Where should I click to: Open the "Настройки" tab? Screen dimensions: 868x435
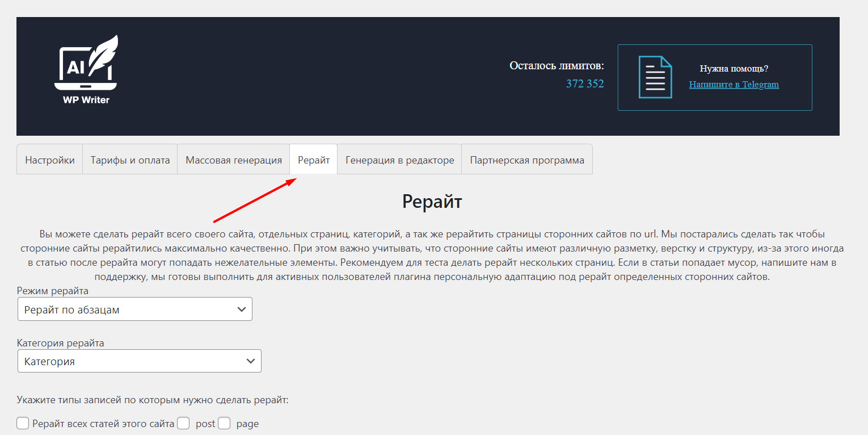(x=50, y=160)
